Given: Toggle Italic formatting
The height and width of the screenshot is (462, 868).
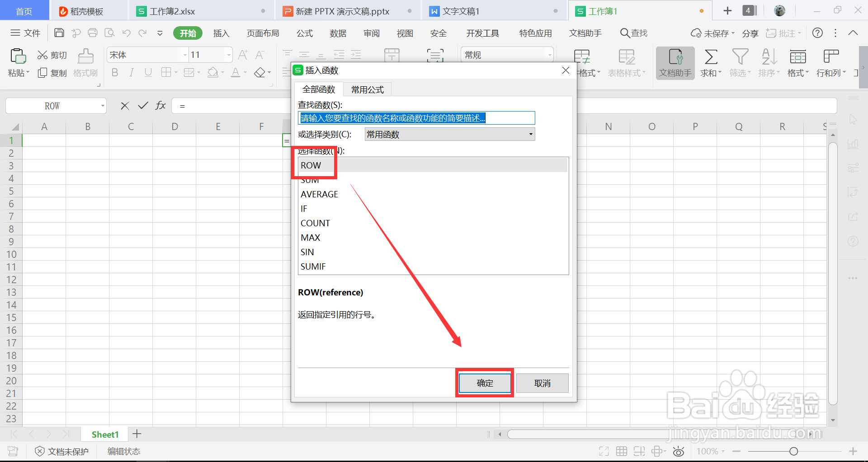Looking at the screenshot, I should [132, 73].
